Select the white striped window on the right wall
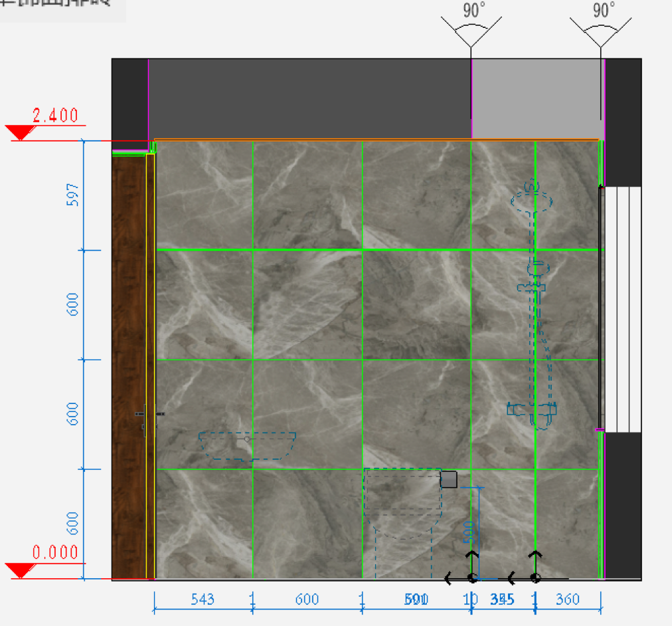Screen dimensions: 672x626 tap(623, 309)
